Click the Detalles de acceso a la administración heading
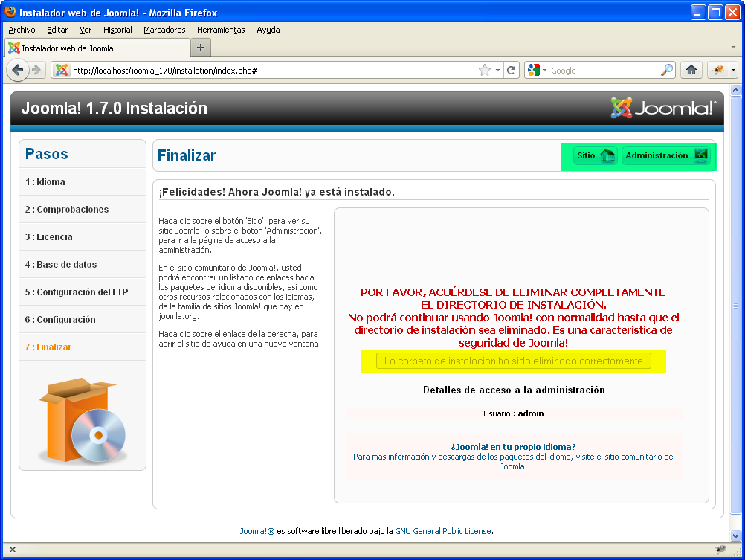Screen dimensions: 745x560 pyautogui.click(x=514, y=390)
